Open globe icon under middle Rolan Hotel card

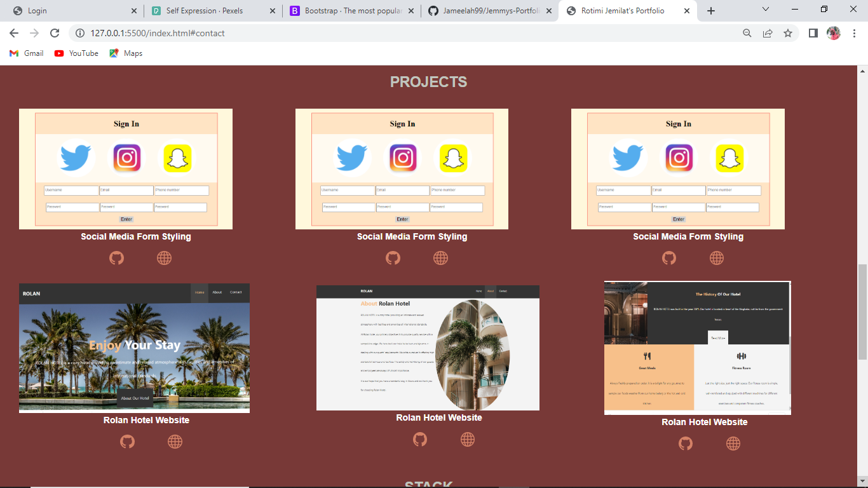[467, 439]
